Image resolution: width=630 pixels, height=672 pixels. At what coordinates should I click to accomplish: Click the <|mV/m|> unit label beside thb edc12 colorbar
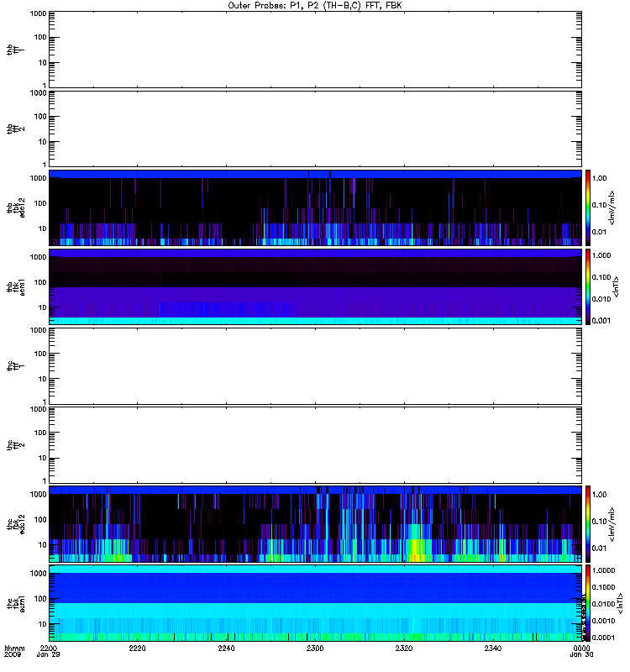(x=612, y=207)
